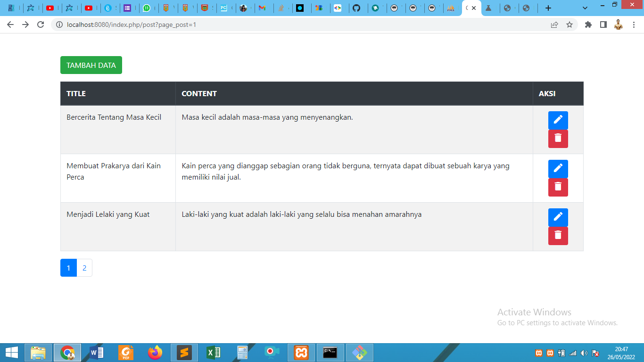Bookmark this page with the star icon
Viewport: 644px width, 362px height.
[x=570, y=25]
